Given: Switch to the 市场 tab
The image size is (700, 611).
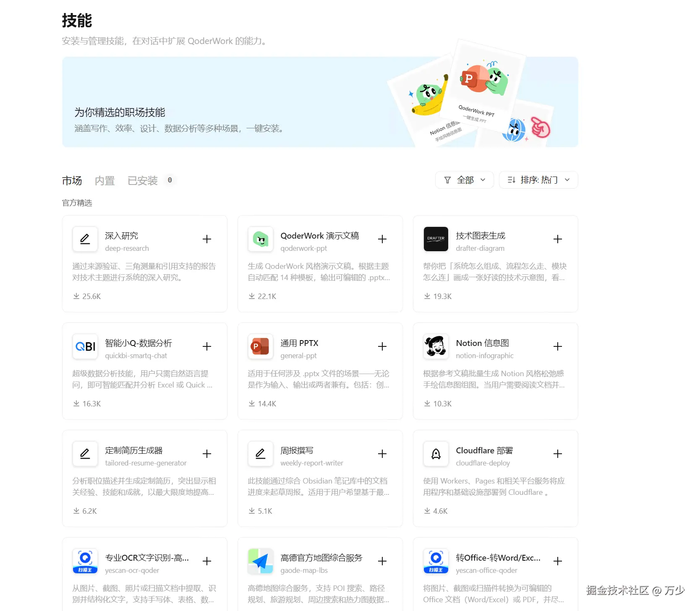Looking at the screenshot, I should [72, 181].
